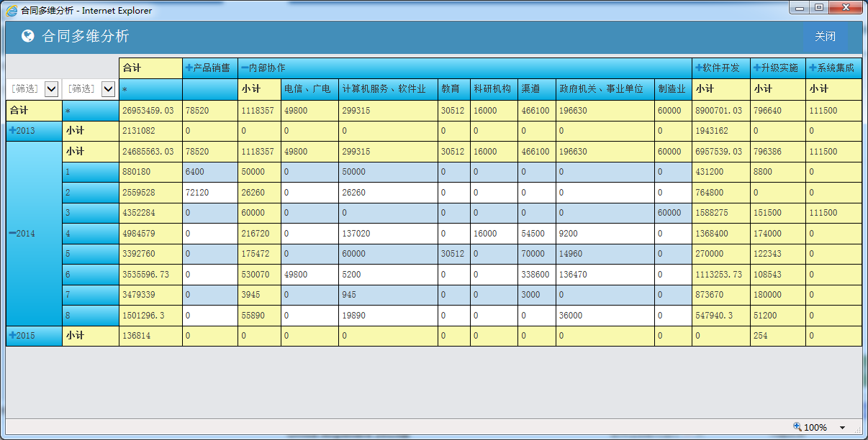This screenshot has height=440, width=868.
Task: Select cell 3479339 in month 7 row
Action: [x=150, y=295]
